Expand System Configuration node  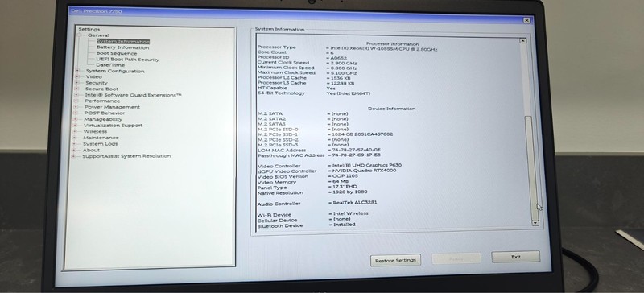[77, 71]
